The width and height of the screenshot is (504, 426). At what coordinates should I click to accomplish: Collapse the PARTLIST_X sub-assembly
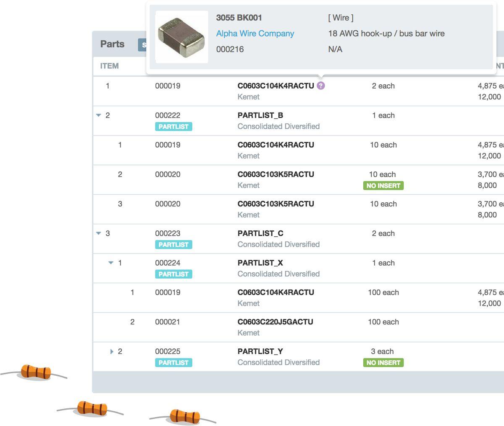point(111,263)
